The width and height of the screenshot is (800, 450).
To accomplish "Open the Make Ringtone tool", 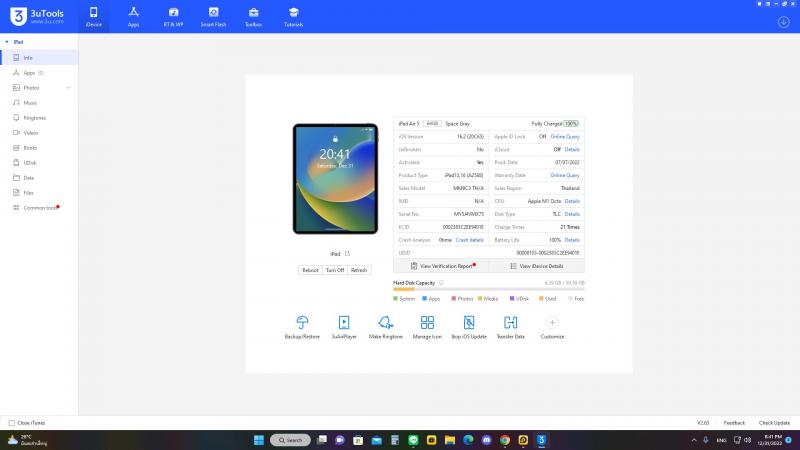I will tap(386, 327).
